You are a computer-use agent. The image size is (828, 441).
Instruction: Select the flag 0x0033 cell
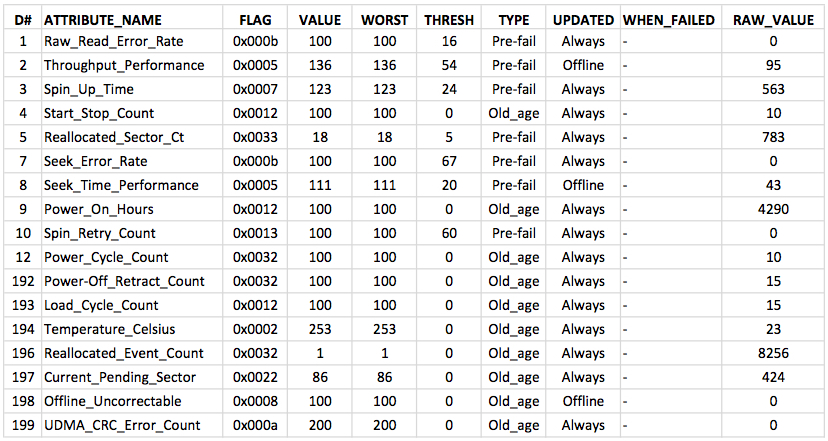(x=255, y=137)
